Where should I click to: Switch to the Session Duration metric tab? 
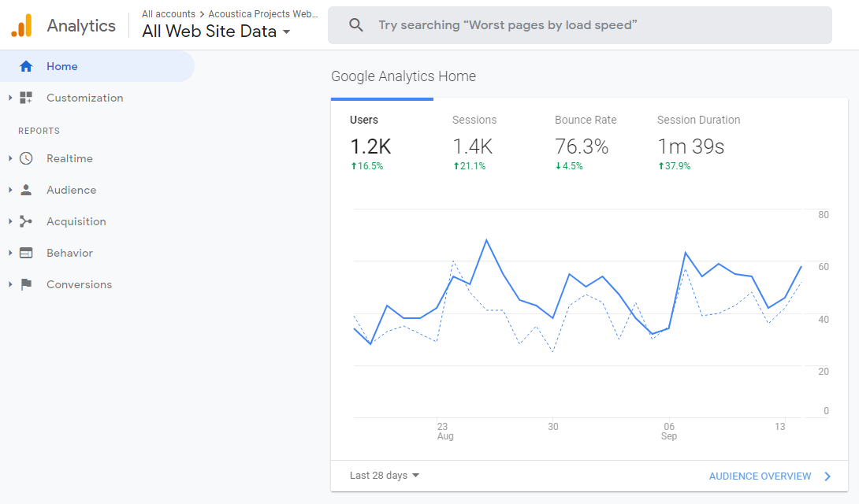click(x=698, y=142)
